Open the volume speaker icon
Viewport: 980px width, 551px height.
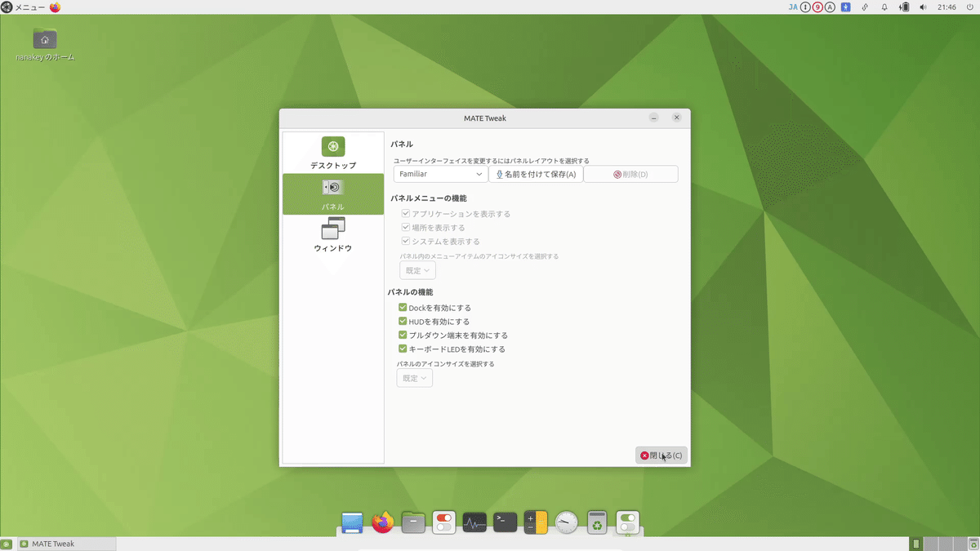(923, 7)
